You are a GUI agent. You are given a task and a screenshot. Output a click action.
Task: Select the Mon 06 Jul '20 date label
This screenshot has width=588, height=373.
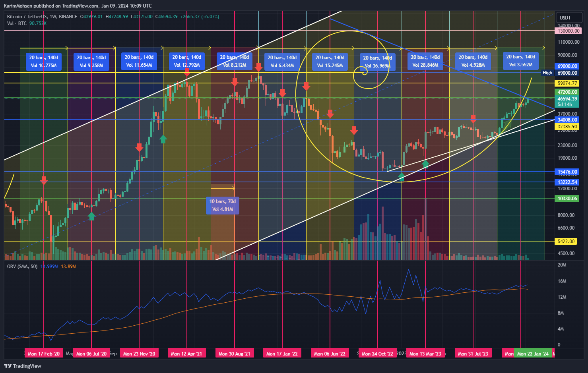(x=91, y=354)
